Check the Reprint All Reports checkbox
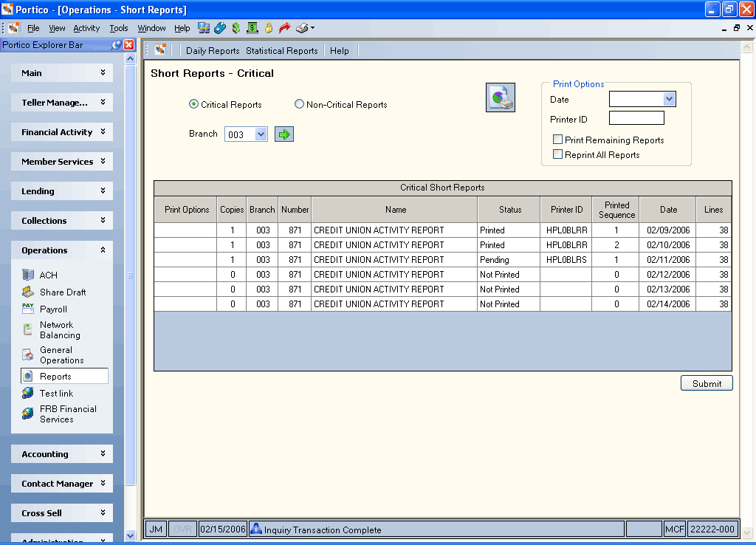The height and width of the screenshot is (545, 756). coord(558,154)
